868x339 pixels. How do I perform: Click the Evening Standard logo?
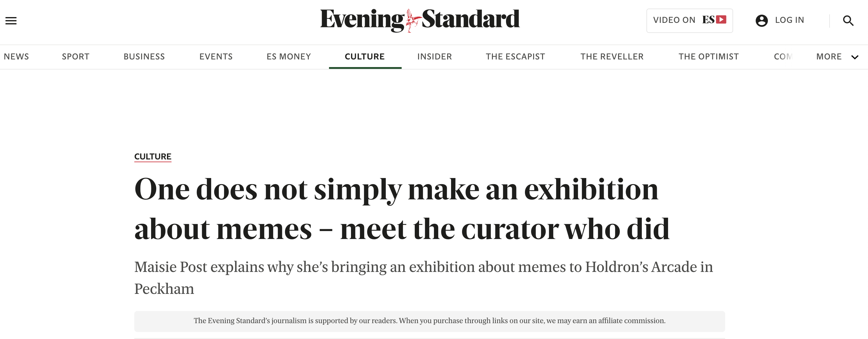[x=420, y=20]
